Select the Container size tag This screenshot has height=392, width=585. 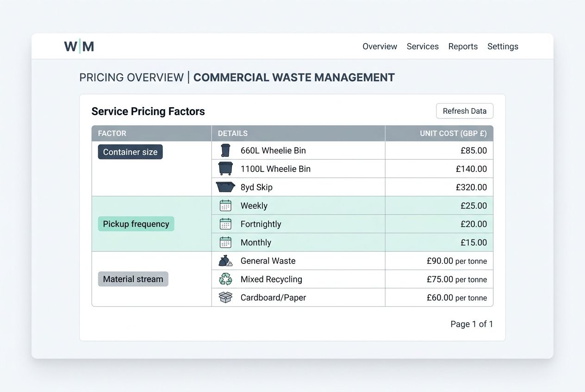click(x=130, y=152)
